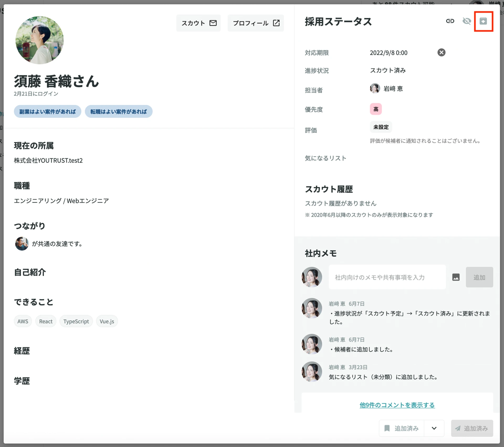The height and width of the screenshot is (447, 504).
Task: Show the other 9 comments
Action: click(x=397, y=405)
